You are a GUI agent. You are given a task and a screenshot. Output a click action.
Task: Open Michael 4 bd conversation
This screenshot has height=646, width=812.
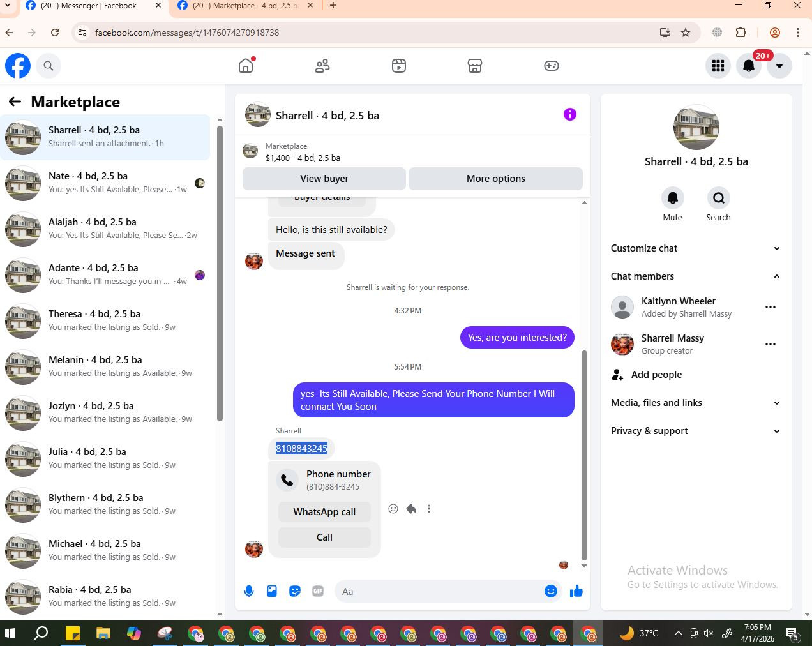[x=105, y=551]
